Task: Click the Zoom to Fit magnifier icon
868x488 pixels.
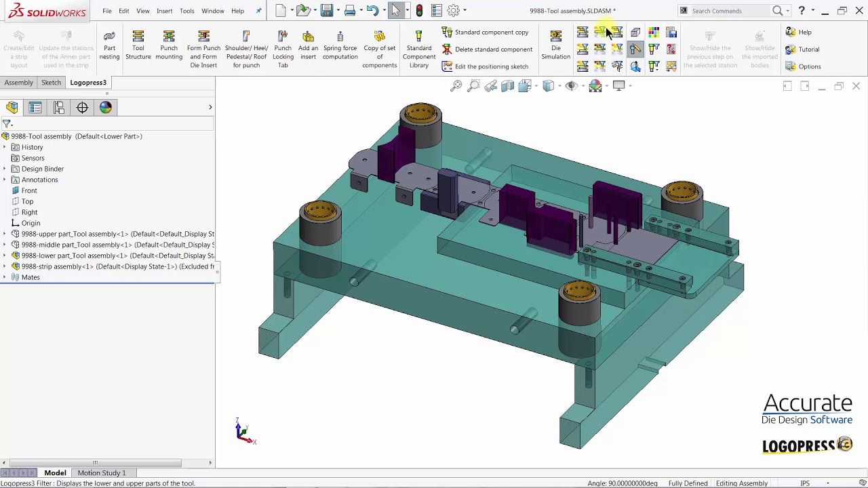Action: [x=456, y=85]
